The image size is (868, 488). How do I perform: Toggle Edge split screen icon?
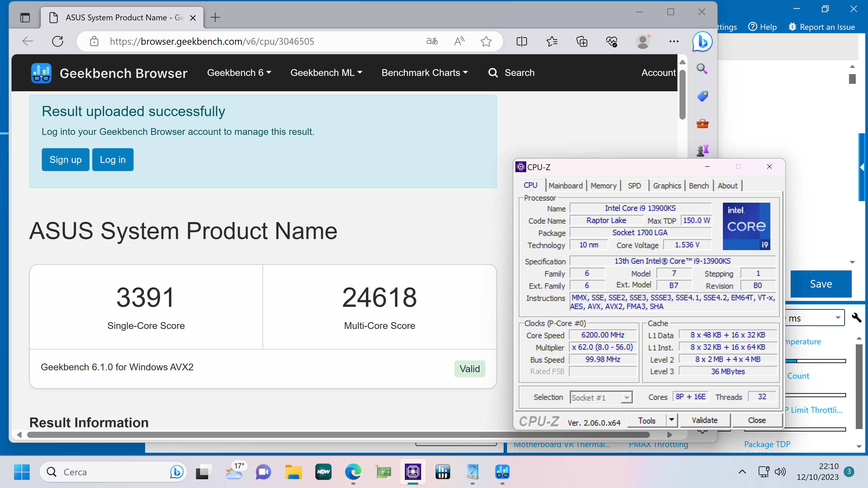pos(522,41)
